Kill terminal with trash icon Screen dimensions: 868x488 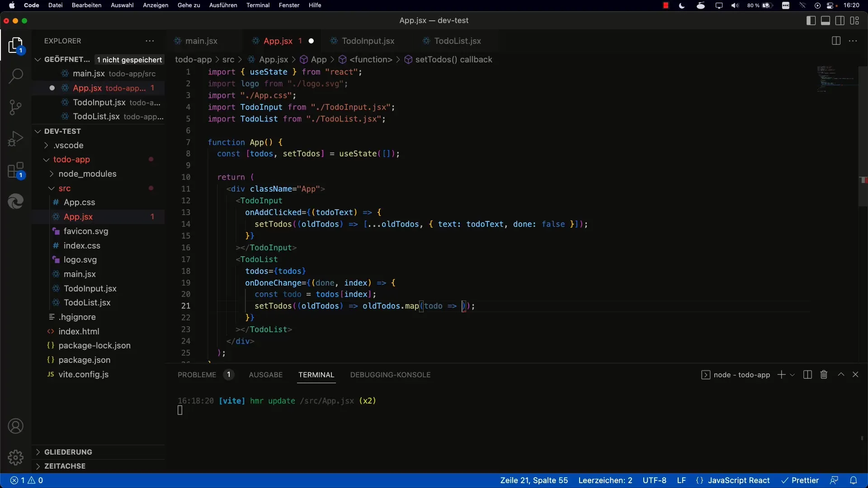click(x=824, y=375)
